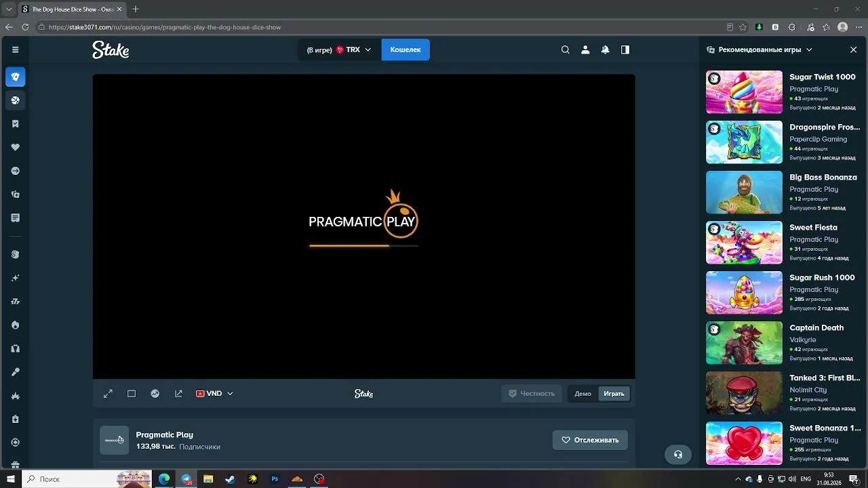
Task: Open the Captain Death game thumbnail
Action: tap(744, 343)
